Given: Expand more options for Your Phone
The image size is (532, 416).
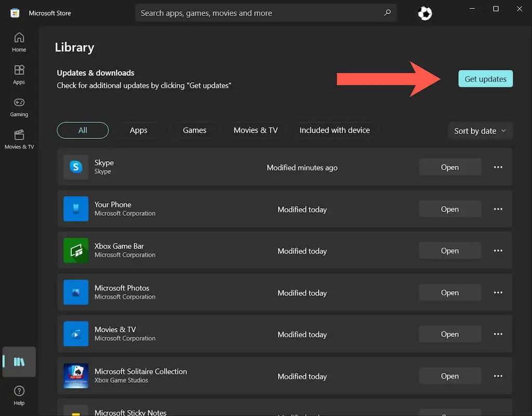Looking at the screenshot, I should (498, 209).
